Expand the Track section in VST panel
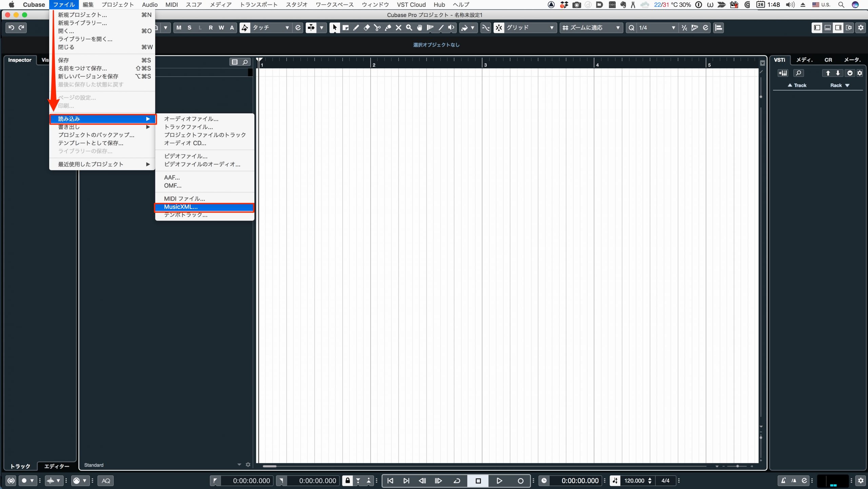This screenshot has width=868, height=489. pyautogui.click(x=789, y=85)
